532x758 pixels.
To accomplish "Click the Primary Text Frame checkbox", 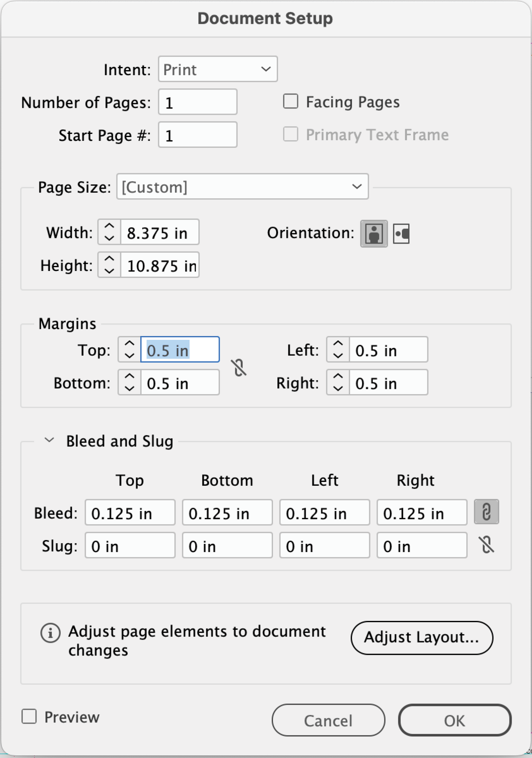I will [x=291, y=134].
